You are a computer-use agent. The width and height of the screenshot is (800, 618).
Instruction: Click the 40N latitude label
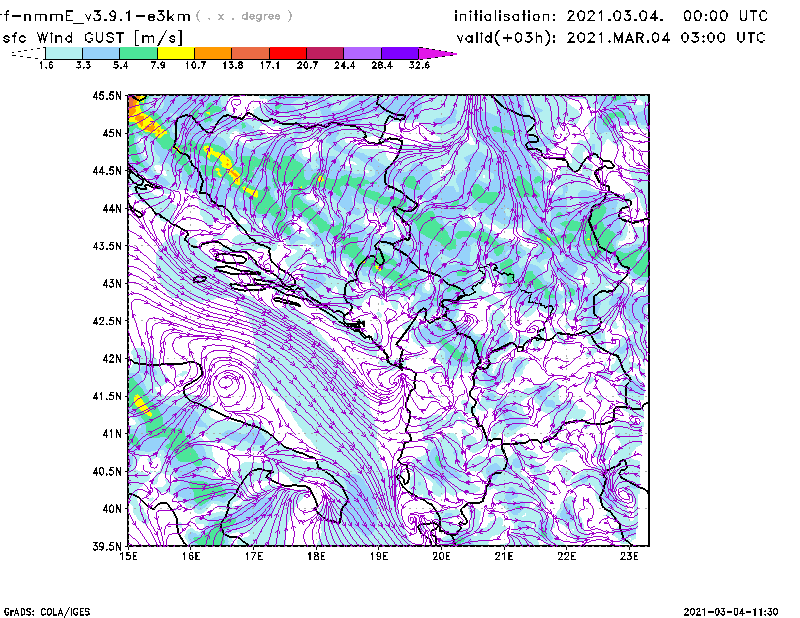pos(112,509)
